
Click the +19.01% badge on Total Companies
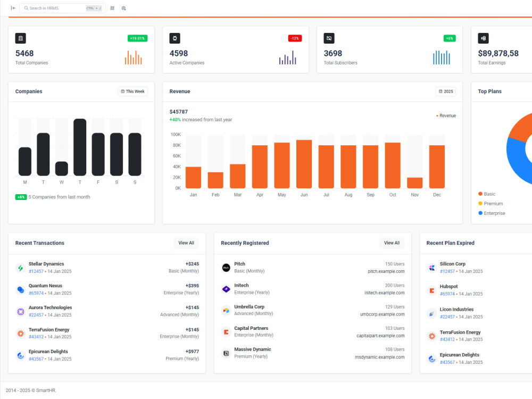point(137,38)
